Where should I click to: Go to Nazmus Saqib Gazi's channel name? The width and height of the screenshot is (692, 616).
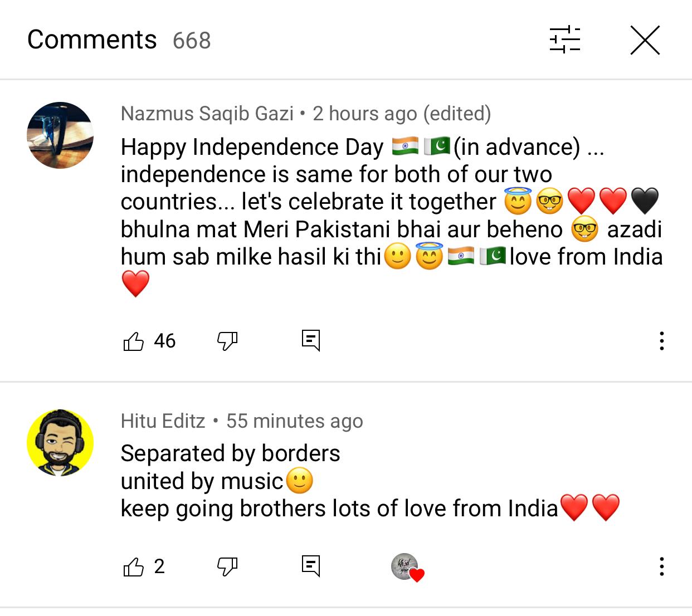tap(207, 114)
